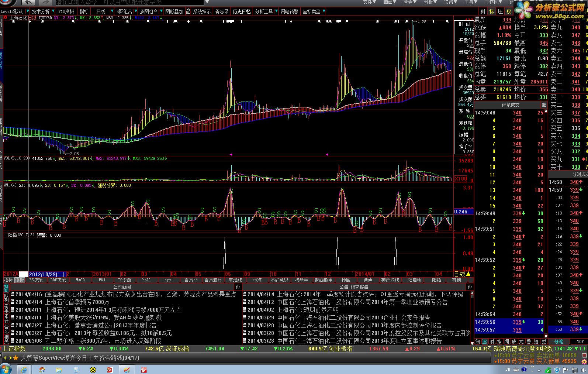Click the yellow triangle next to 日线

468,274
